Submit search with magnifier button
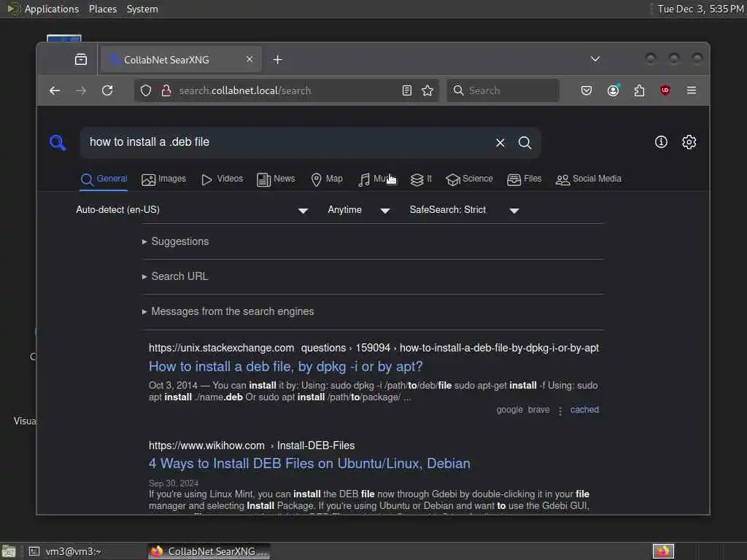This screenshot has height=560, width=747. coord(525,143)
